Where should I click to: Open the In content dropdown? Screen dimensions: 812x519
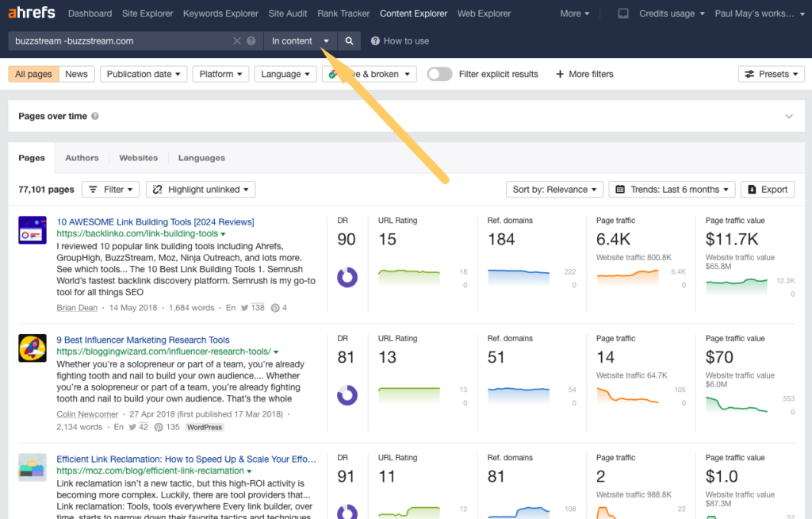pos(301,40)
